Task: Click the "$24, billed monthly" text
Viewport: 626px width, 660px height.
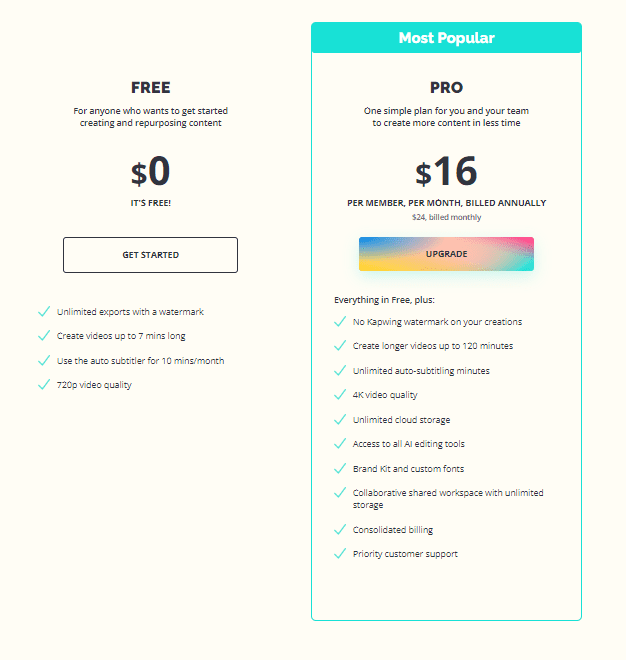Action: point(446,217)
